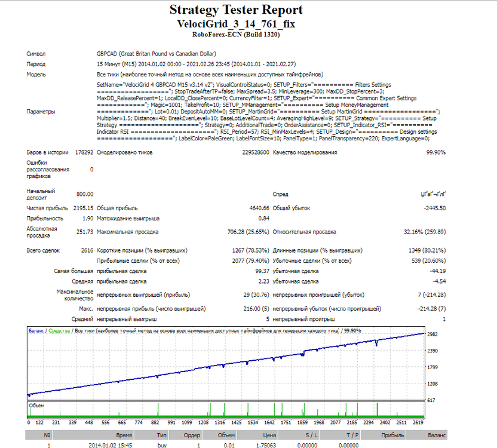497x448 pixels.
Task: Click the value 1349 (80.21%)
Action: [x=427, y=250]
